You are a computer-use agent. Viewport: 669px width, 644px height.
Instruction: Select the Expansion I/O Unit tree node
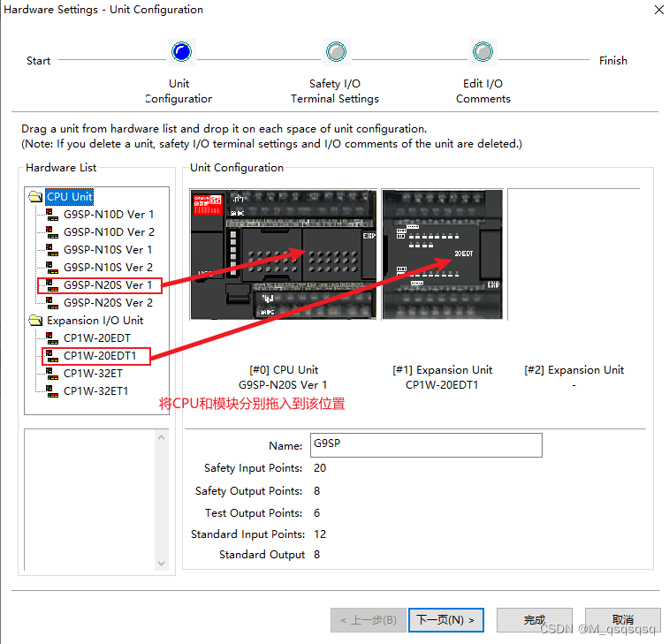[x=95, y=321]
